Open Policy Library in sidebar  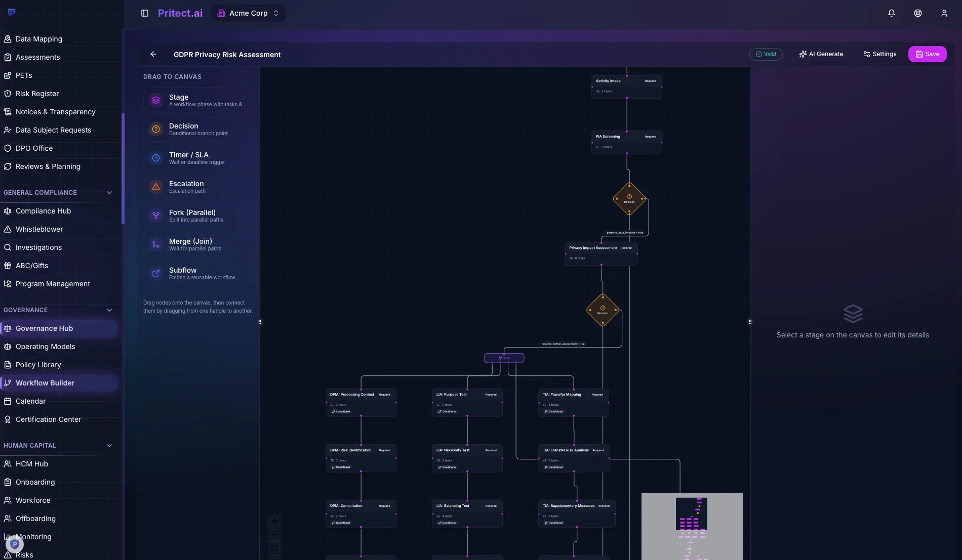point(60,365)
